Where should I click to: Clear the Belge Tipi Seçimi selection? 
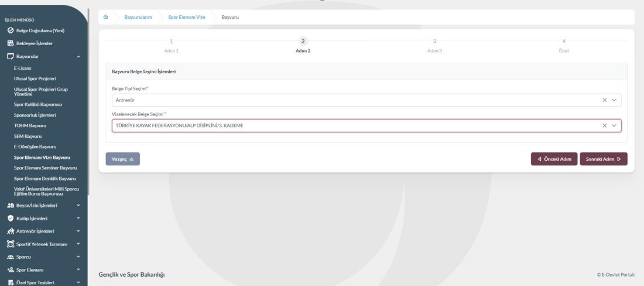(605, 100)
